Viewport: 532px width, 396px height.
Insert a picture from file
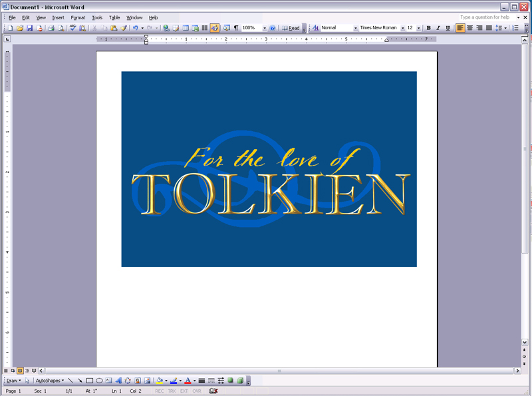click(147, 381)
